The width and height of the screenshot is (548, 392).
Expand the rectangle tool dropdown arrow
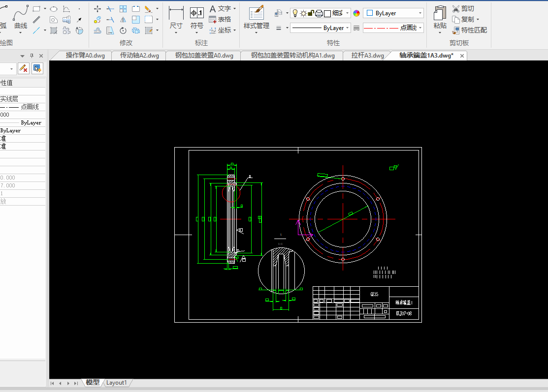(45, 9)
